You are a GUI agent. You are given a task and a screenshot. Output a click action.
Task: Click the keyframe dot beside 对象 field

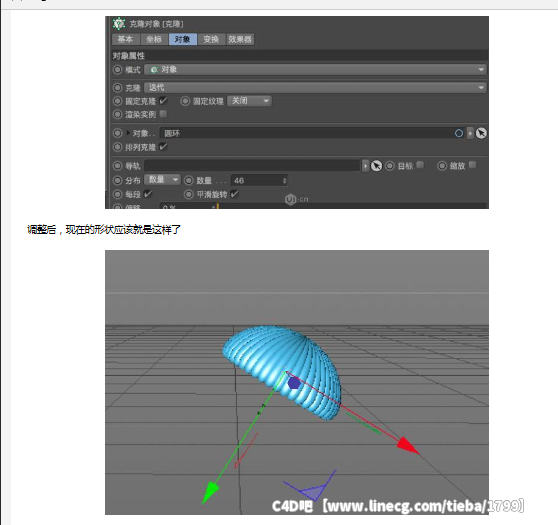[x=117, y=133]
